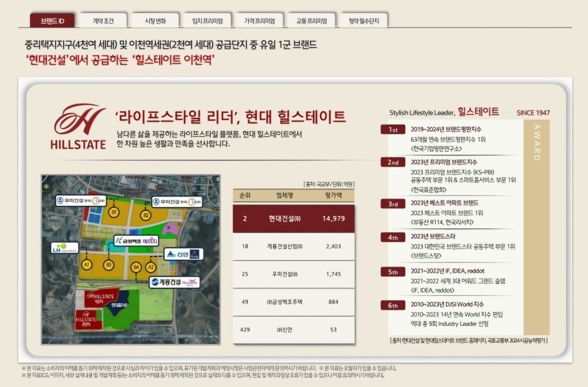Screen dimensions: 588x387
Task: Select the highlighted 현대건설 table row
Action: [294, 218]
